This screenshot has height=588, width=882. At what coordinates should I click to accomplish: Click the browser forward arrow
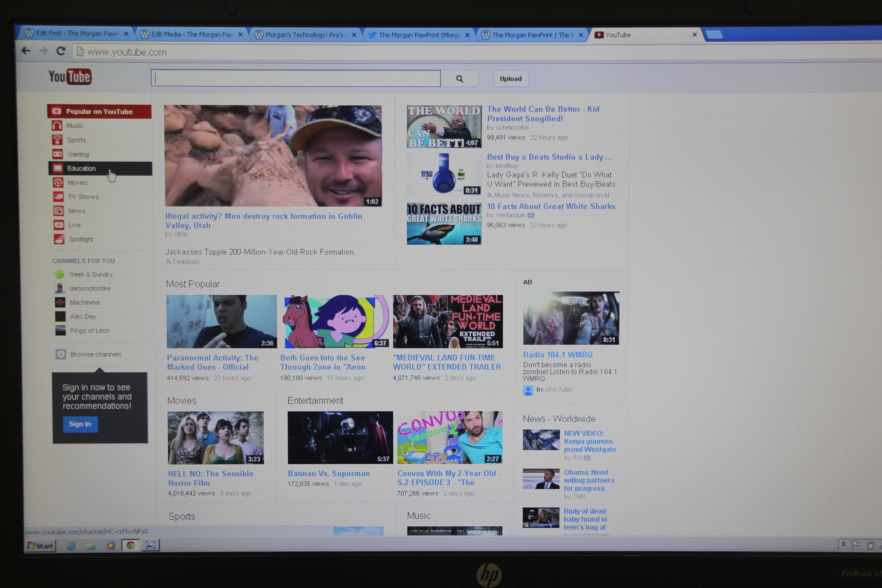[44, 51]
